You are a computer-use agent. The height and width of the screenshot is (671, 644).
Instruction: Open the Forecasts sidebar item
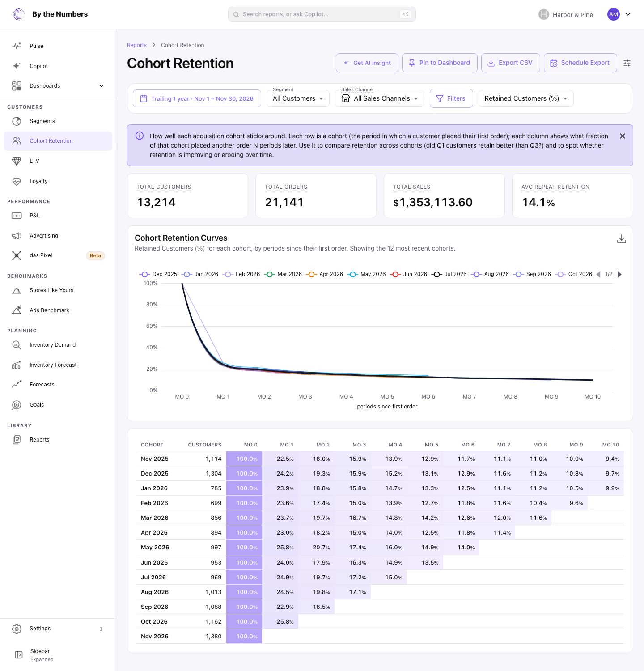point(58,385)
